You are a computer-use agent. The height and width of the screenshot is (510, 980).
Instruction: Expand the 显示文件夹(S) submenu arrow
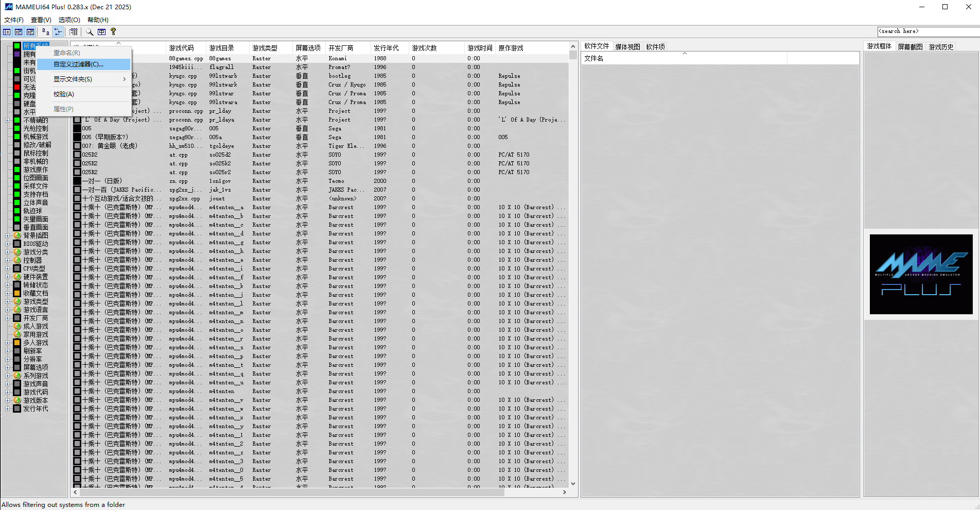[x=124, y=79]
